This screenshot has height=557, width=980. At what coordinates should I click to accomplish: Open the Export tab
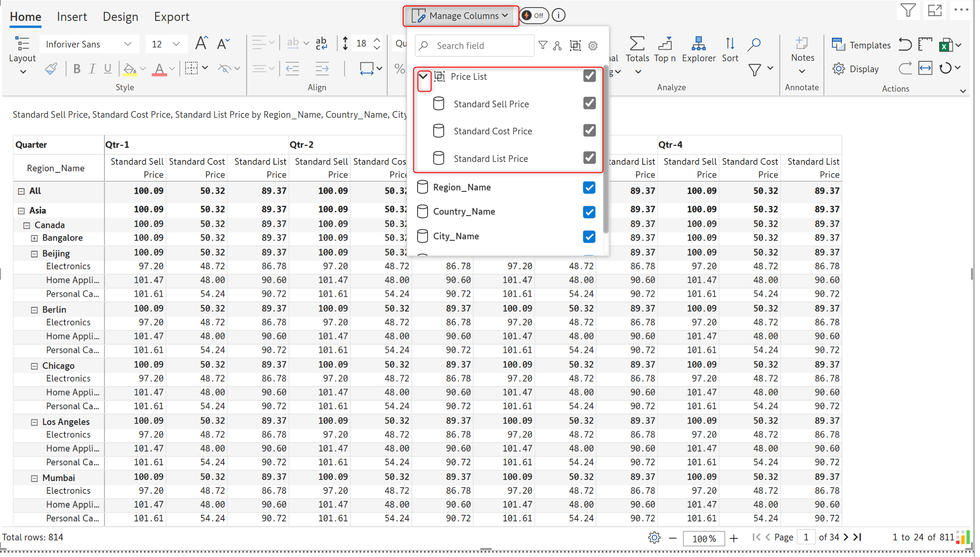coord(171,17)
